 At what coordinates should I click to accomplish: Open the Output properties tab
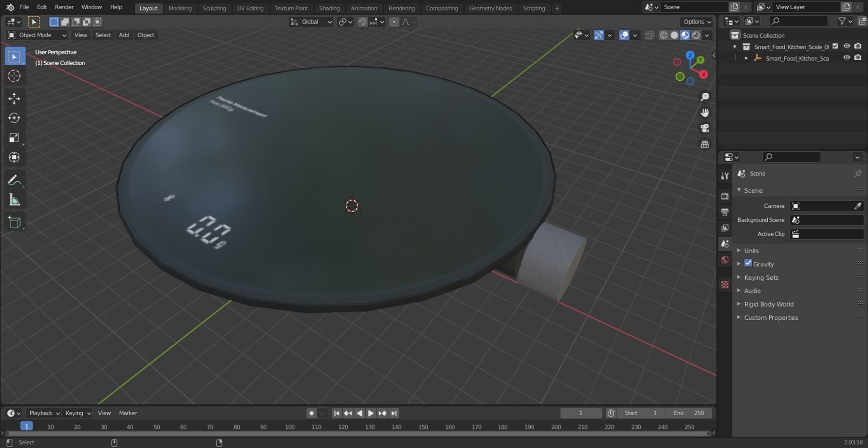725,212
